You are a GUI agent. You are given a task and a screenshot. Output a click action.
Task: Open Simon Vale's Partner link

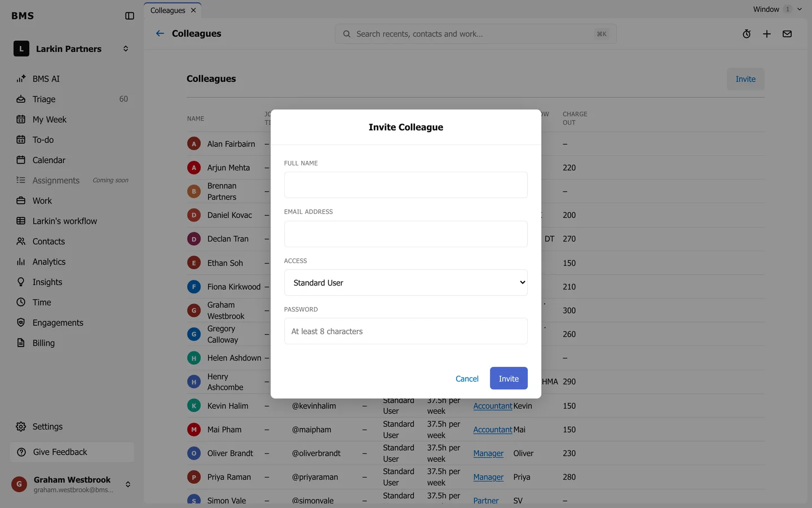tap(486, 501)
